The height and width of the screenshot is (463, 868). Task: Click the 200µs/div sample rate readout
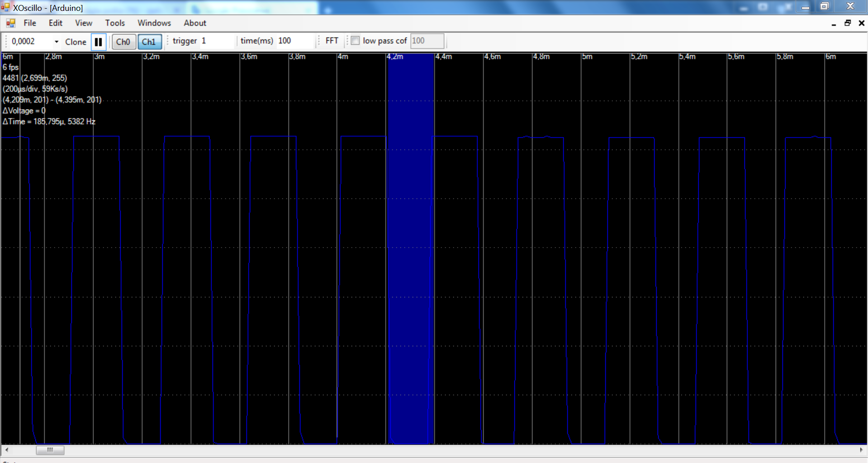coord(35,89)
